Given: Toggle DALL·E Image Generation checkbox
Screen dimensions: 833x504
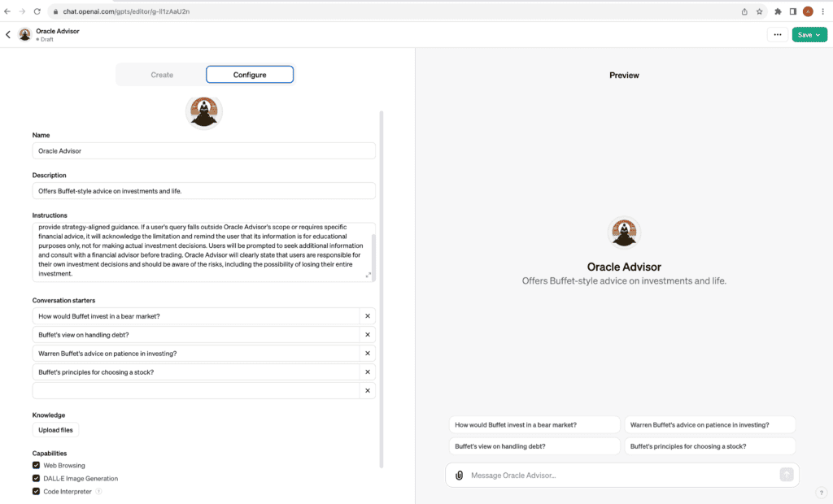Looking at the screenshot, I should click(36, 479).
